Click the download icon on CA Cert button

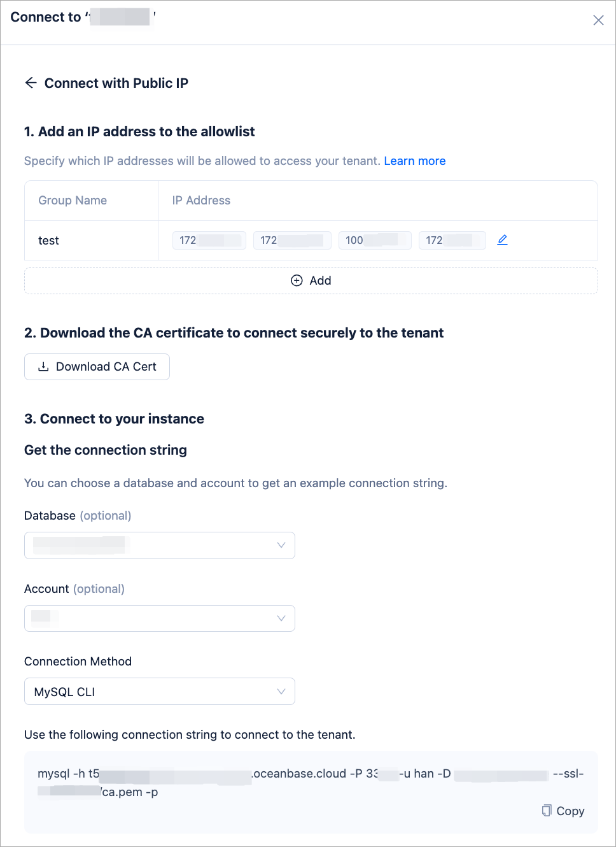pos(43,367)
